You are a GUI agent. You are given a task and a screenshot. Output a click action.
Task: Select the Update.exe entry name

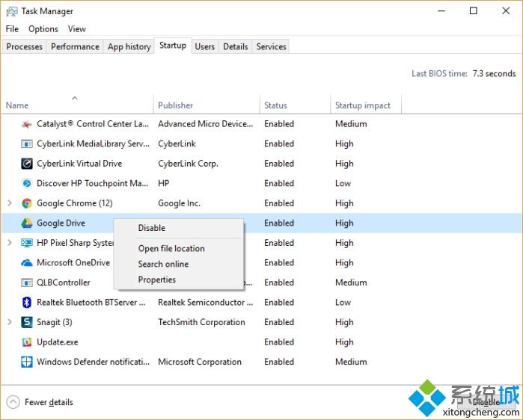point(58,342)
